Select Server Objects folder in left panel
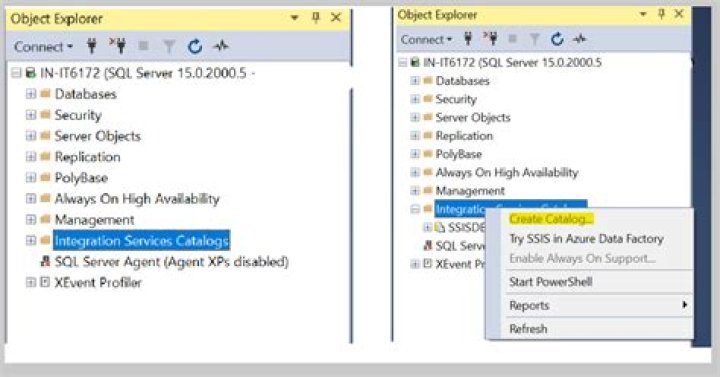720x377 pixels. (x=97, y=136)
